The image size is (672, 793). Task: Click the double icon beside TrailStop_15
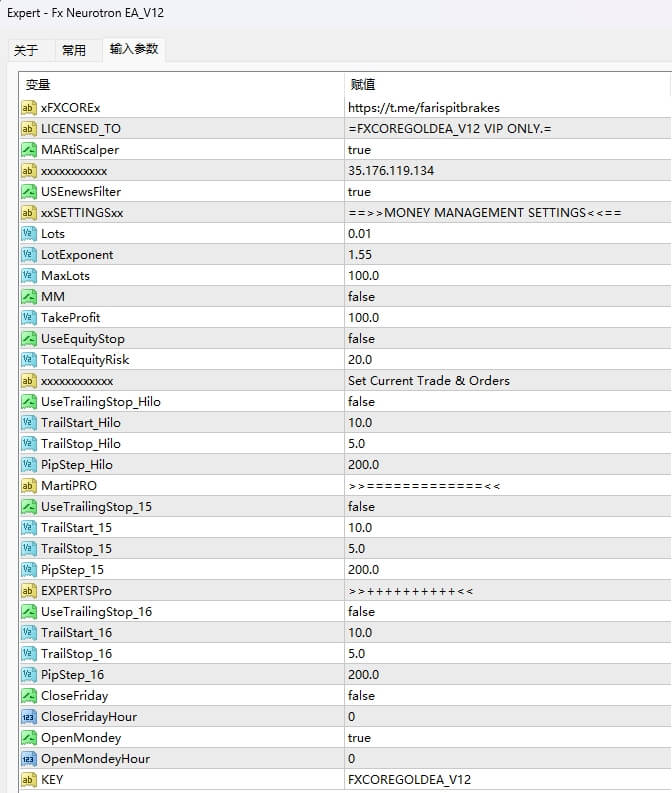pyautogui.click(x=29, y=549)
